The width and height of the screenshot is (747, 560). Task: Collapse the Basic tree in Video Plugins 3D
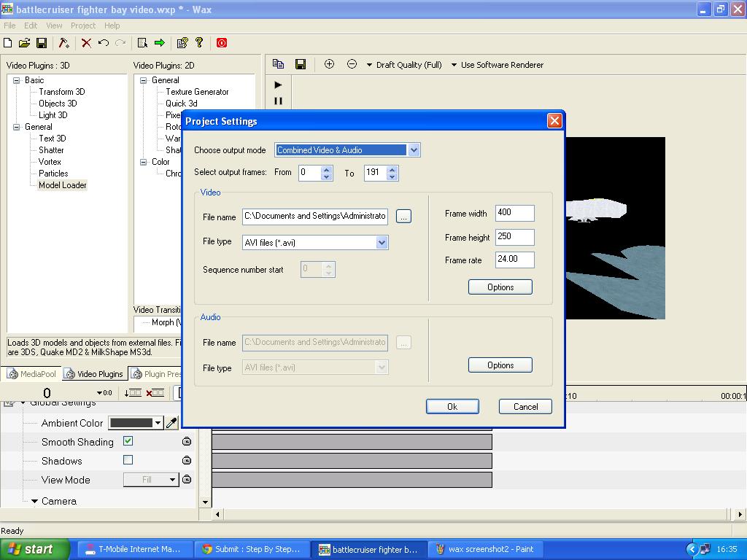16,80
